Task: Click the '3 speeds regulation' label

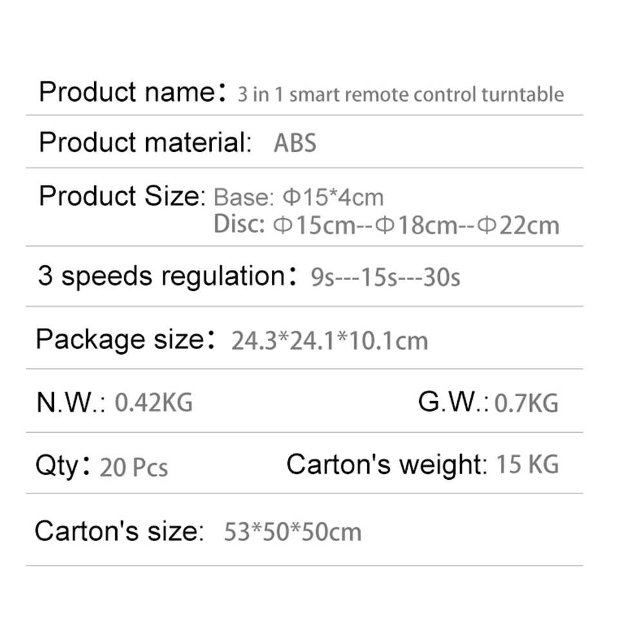Action: 167,276
